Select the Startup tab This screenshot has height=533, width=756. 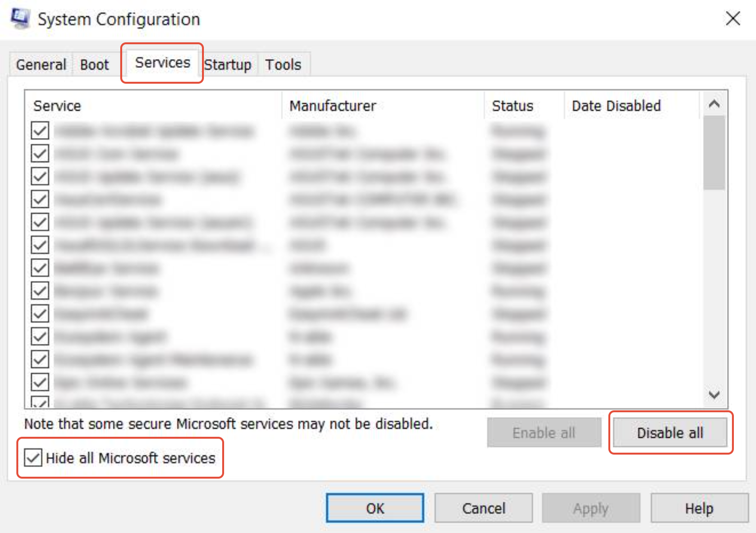[227, 64]
